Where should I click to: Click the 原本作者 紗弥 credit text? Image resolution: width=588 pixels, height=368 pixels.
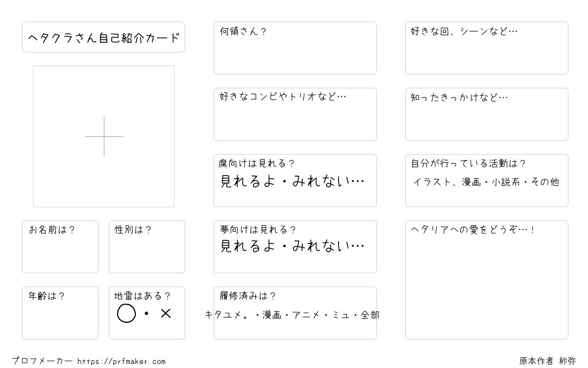point(548,361)
